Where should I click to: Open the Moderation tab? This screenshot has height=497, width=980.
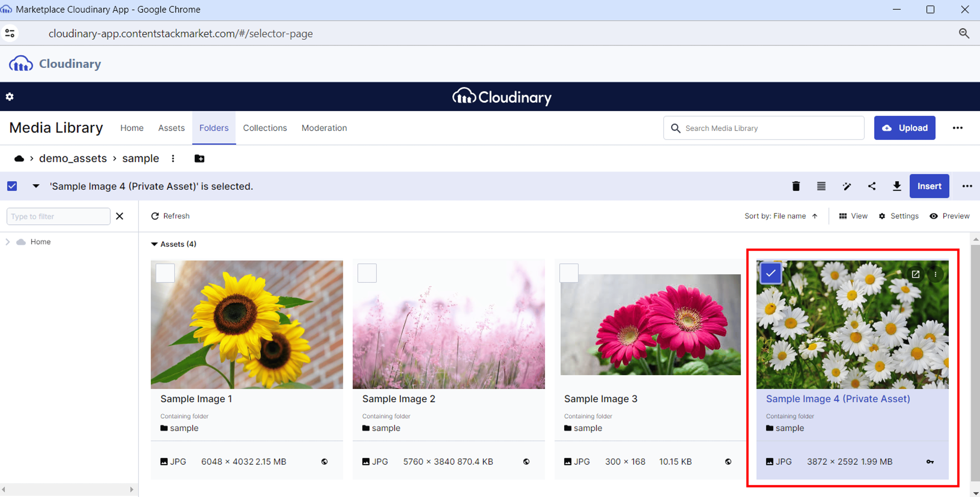click(324, 128)
